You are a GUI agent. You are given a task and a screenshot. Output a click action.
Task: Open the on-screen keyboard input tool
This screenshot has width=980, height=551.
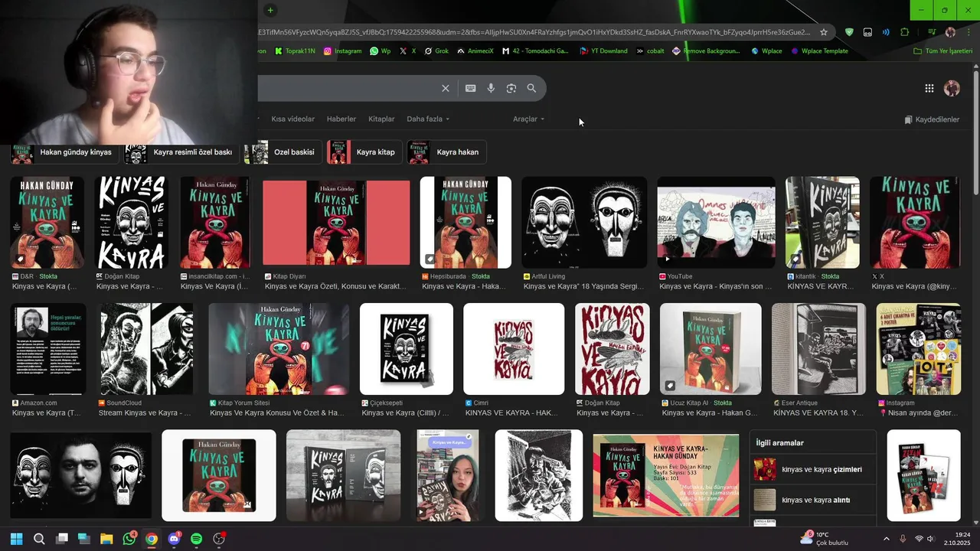point(471,88)
